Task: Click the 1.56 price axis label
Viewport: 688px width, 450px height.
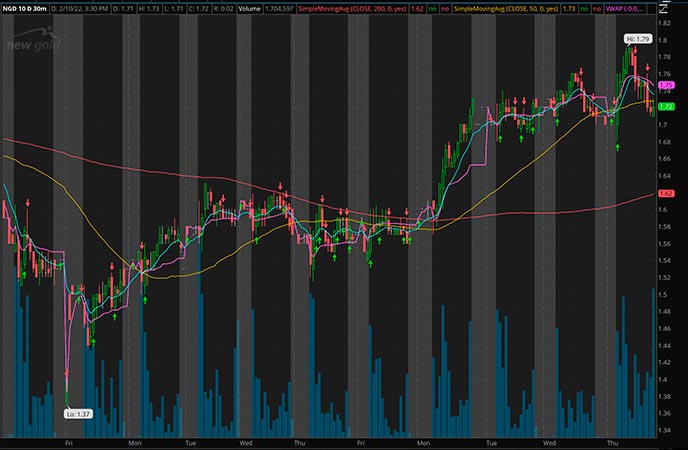Action: [x=664, y=244]
